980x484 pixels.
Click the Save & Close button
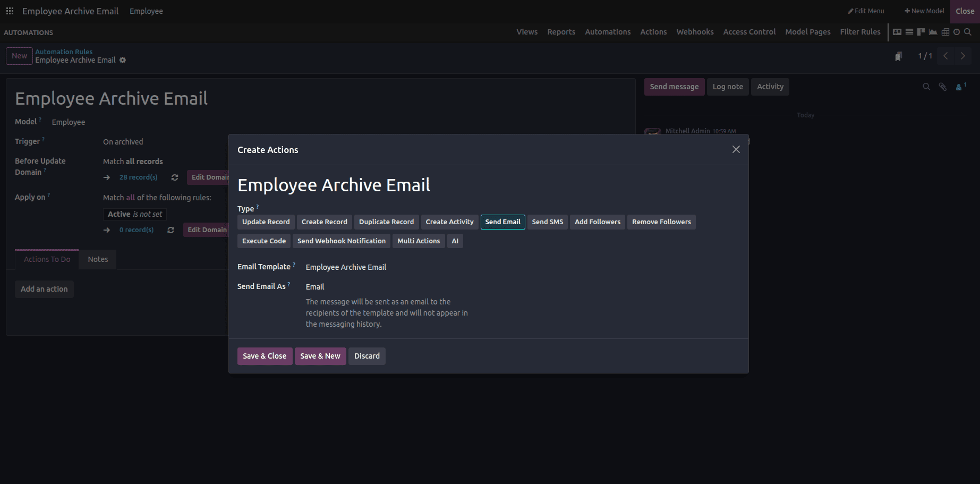point(265,356)
